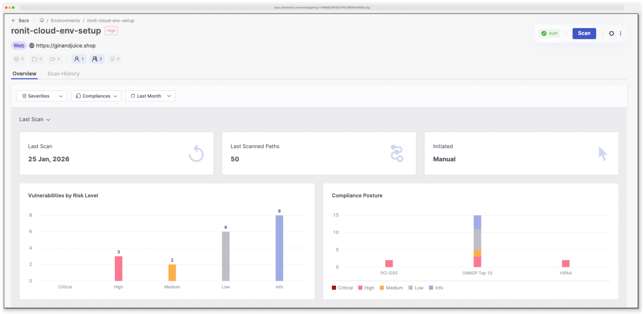Click the High legend color swatch
Image resolution: width=644 pixels, height=314 pixels.
click(360, 288)
